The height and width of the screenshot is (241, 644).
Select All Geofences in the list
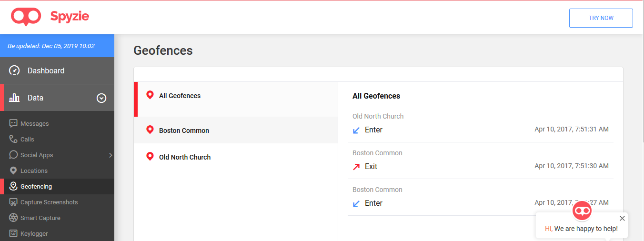click(x=236, y=99)
